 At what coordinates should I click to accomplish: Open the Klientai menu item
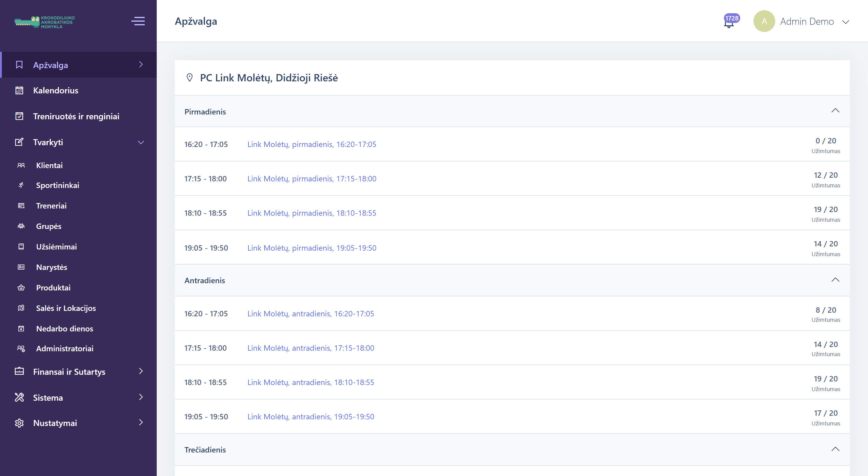(49, 165)
